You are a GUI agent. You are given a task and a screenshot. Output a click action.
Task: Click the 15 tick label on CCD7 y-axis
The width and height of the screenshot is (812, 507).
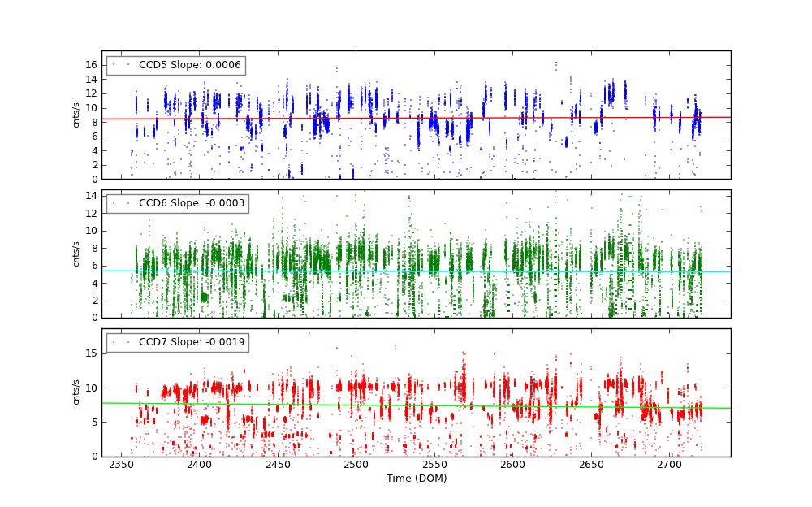click(93, 353)
